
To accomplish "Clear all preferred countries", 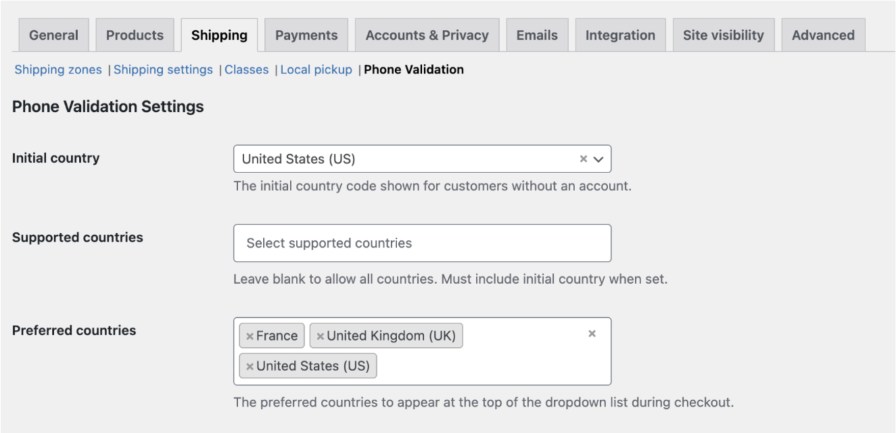I will point(591,334).
